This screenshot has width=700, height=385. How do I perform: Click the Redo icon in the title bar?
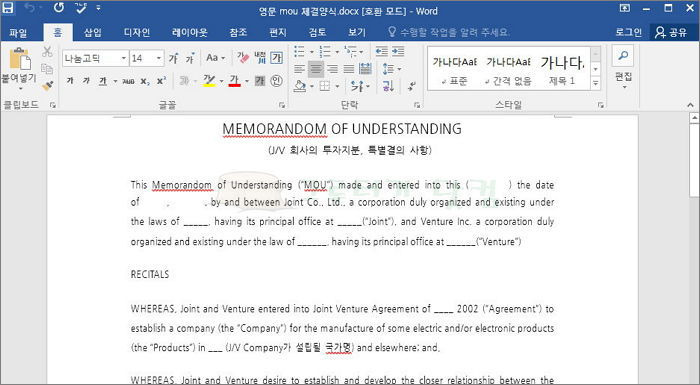tap(58, 8)
